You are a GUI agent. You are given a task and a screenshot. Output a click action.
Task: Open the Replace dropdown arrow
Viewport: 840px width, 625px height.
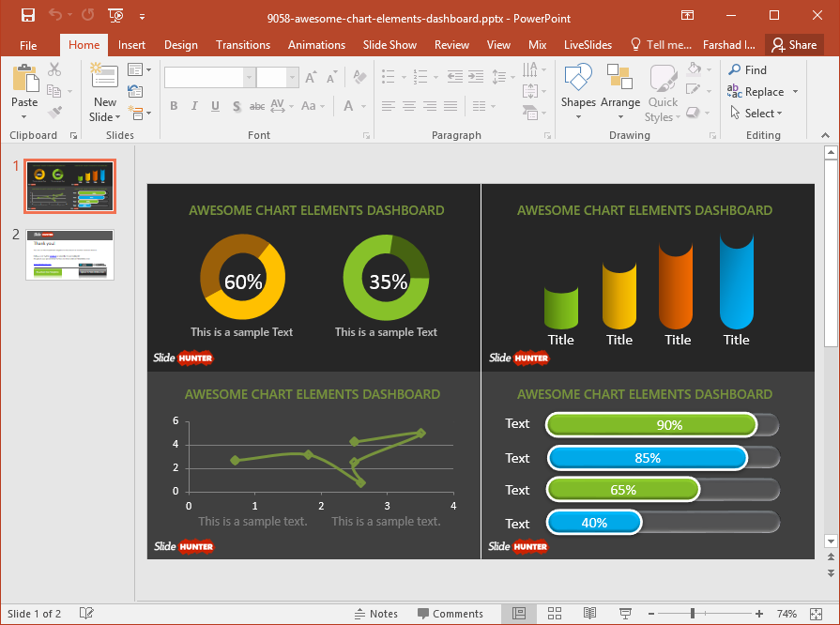pos(796,92)
